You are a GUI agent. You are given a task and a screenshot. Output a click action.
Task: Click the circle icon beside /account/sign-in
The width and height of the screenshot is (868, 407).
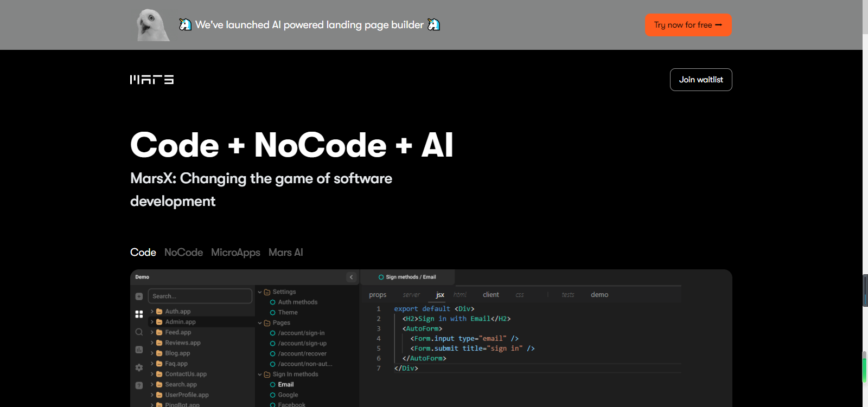point(273,333)
